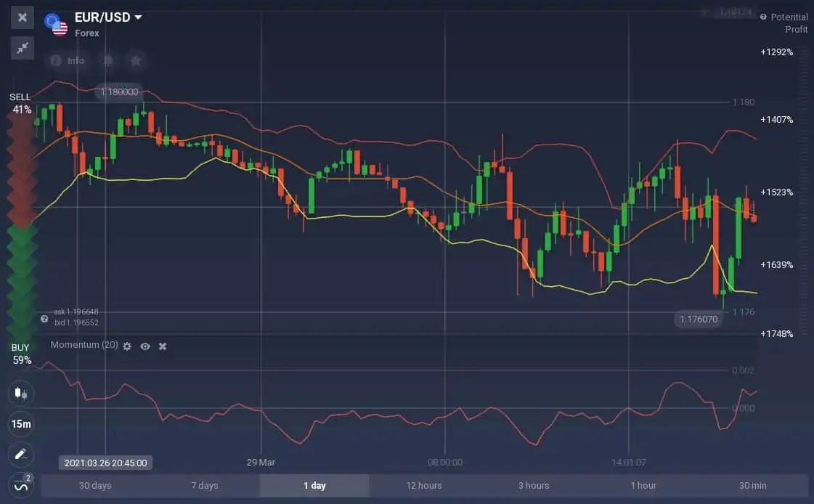Open the candlestick chart type selector
This screenshot has width=814, height=504.
[20, 394]
